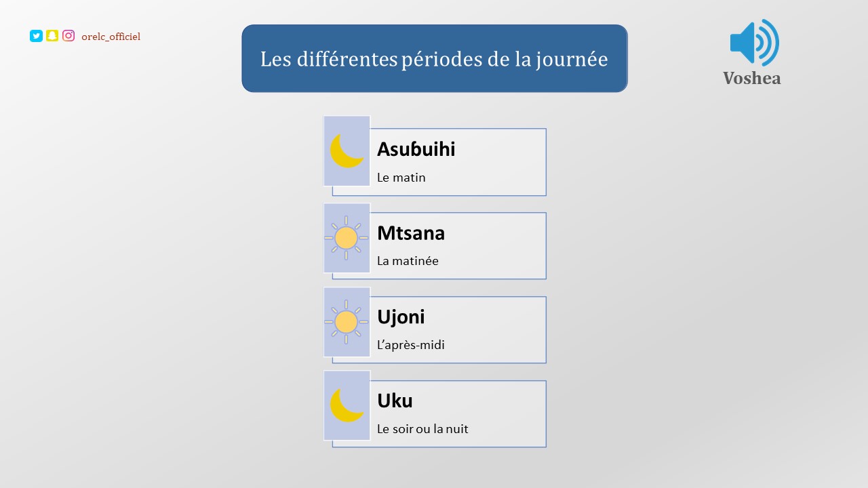Click the moon icon beside Uku
Image resolution: width=868 pixels, height=488 pixels.
(x=347, y=405)
